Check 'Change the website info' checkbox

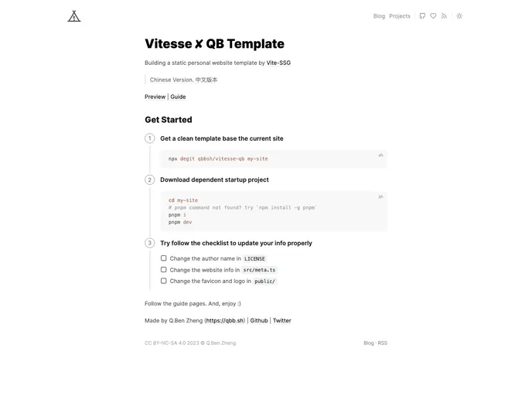[x=164, y=270]
